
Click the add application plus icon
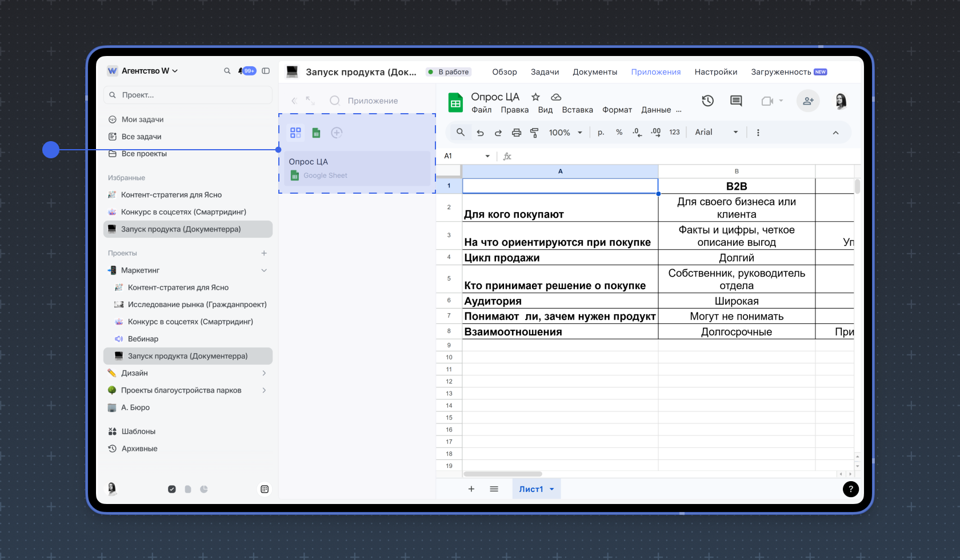(x=337, y=133)
